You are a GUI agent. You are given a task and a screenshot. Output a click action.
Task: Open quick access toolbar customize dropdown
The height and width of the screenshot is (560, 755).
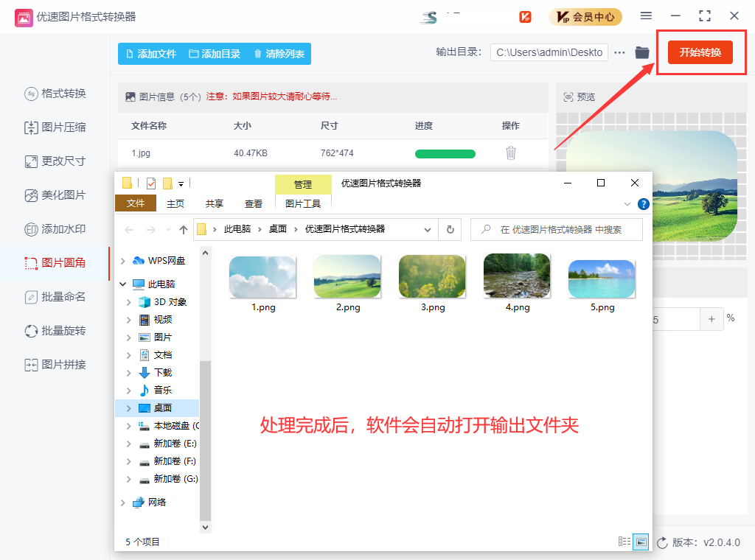point(181,183)
